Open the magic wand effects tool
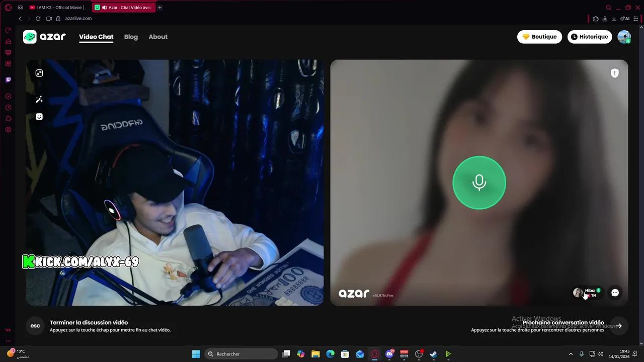 39,100
